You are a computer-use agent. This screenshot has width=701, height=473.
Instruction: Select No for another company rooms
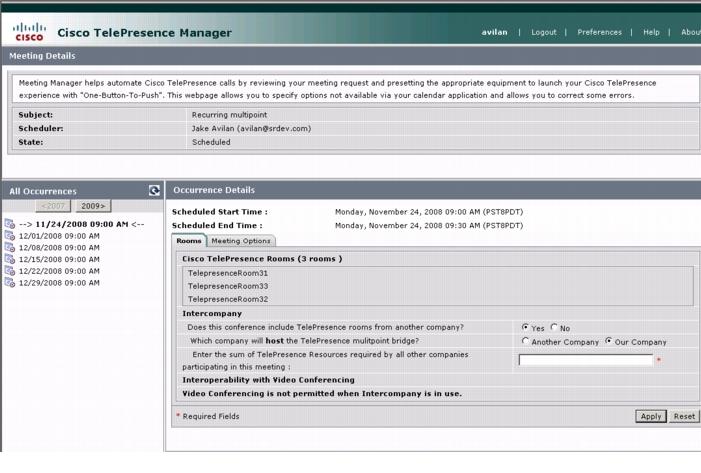tap(554, 327)
